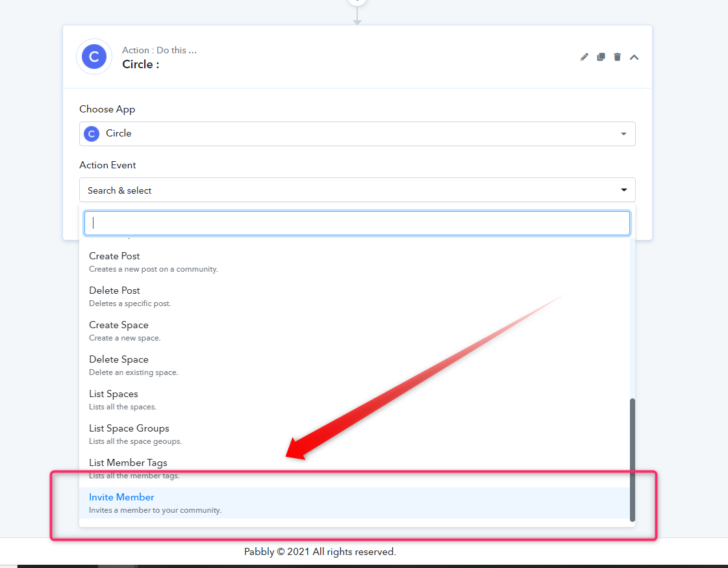Image resolution: width=728 pixels, height=568 pixels.
Task: Collapse the Circle action panel chevron
Action: [x=634, y=57]
